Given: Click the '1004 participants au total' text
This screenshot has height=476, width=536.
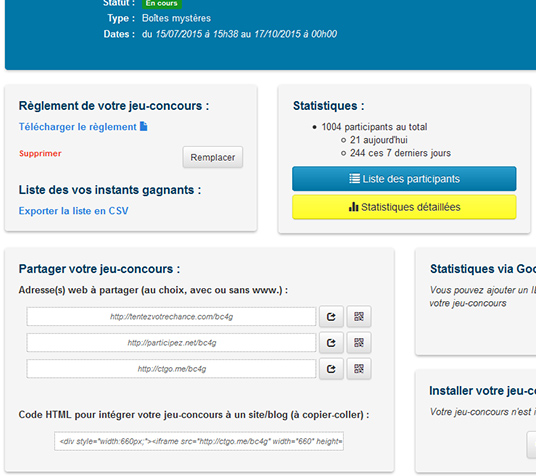Looking at the screenshot, I should [374, 127].
